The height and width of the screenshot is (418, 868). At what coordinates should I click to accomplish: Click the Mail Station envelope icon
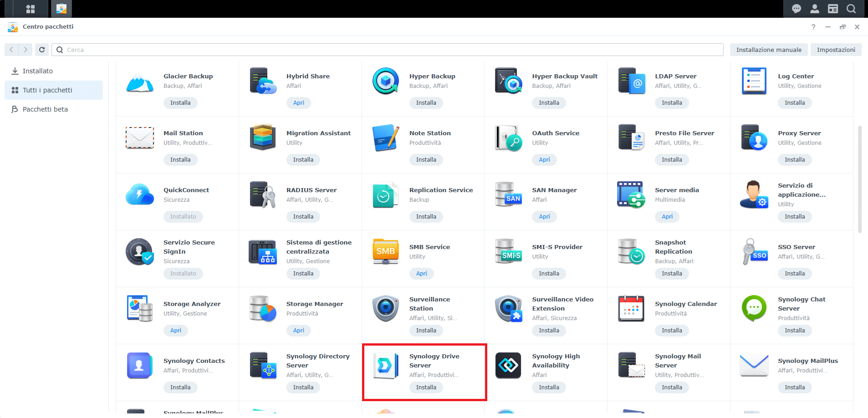coord(140,138)
